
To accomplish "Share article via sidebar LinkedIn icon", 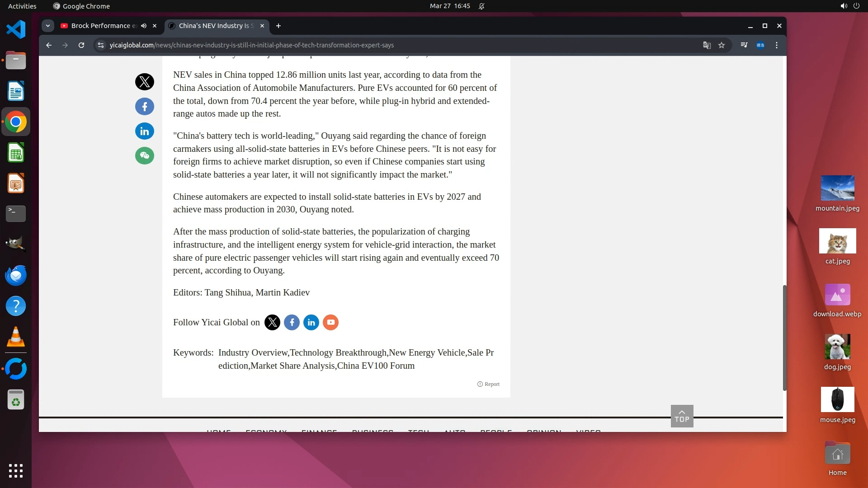I will (145, 131).
